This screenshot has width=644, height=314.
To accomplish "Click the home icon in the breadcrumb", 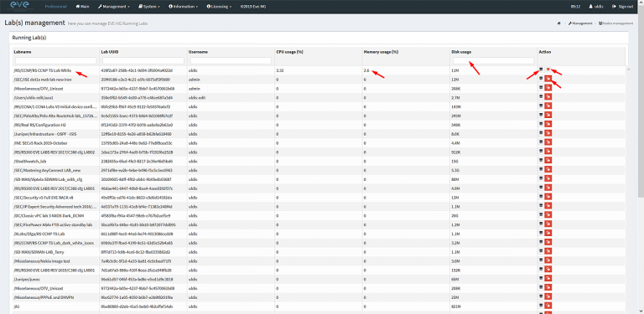I will point(559,23).
